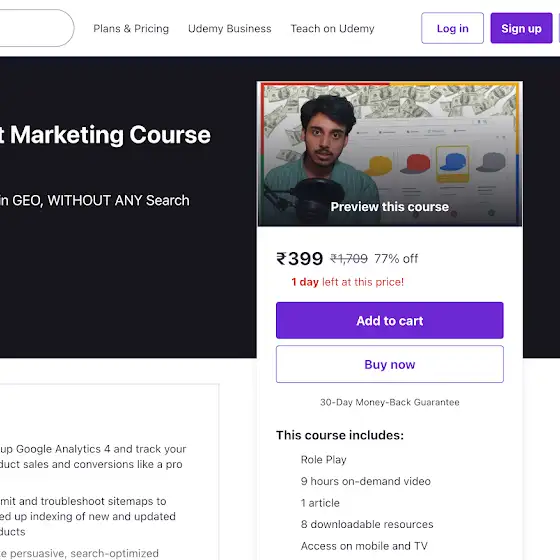
Task: Click the struck-through ₹1,709 original price
Action: click(x=349, y=259)
